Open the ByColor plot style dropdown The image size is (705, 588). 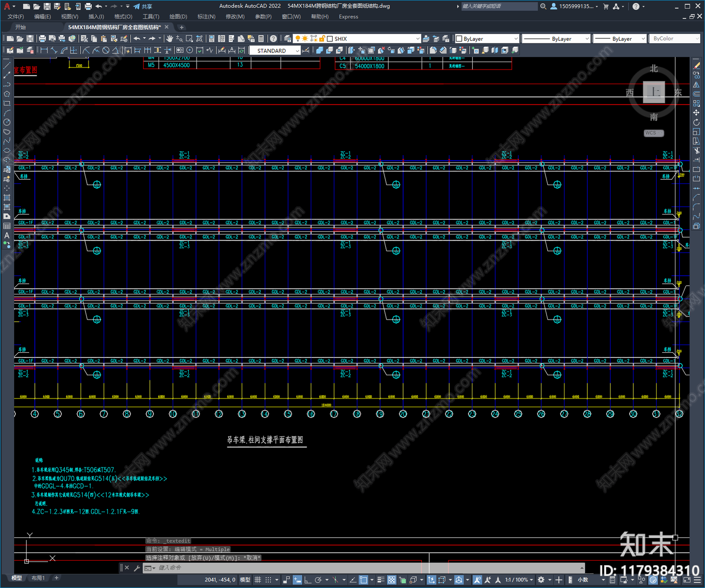point(697,39)
